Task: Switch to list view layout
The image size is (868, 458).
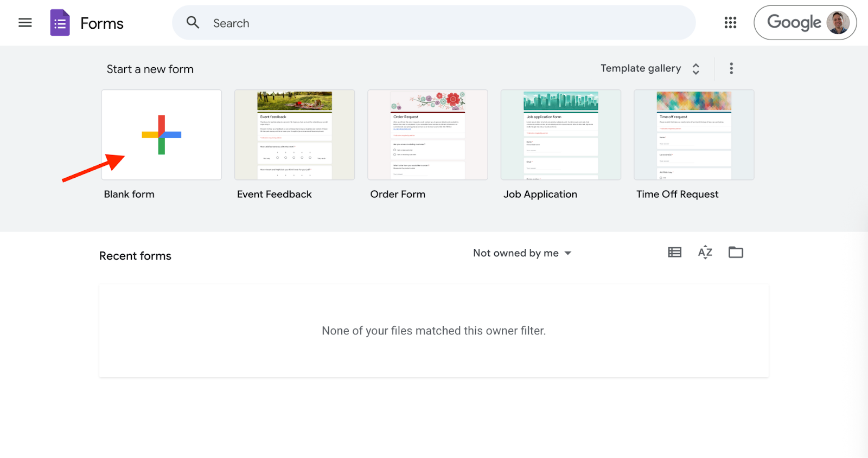Action: pos(674,252)
